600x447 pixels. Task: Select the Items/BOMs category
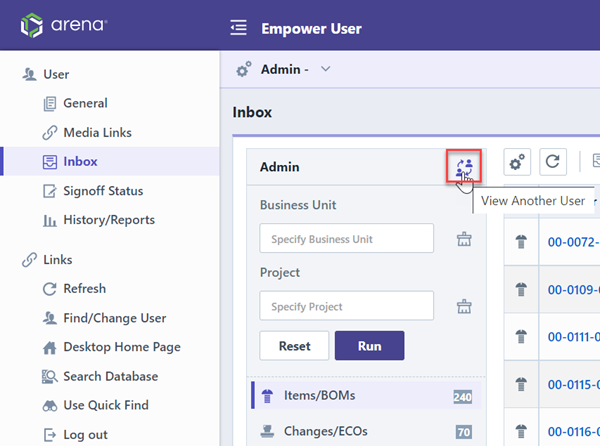[x=366, y=395]
